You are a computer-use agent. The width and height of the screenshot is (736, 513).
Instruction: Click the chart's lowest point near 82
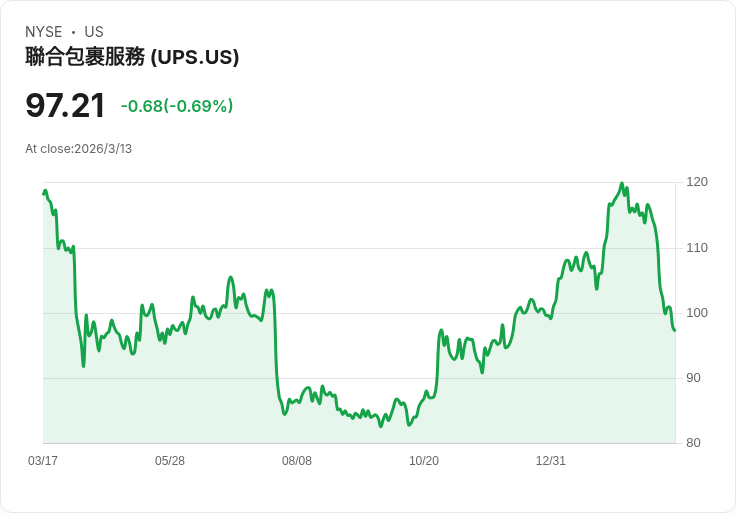380,427
